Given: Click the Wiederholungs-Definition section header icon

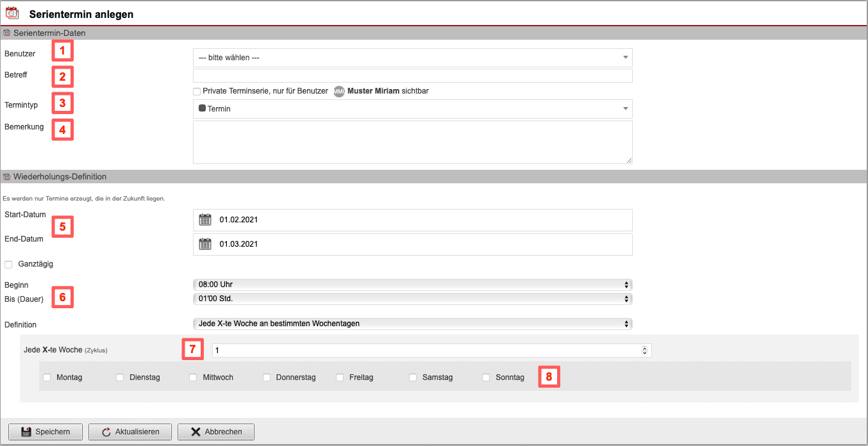Looking at the screenshot, I should (6, 177).
